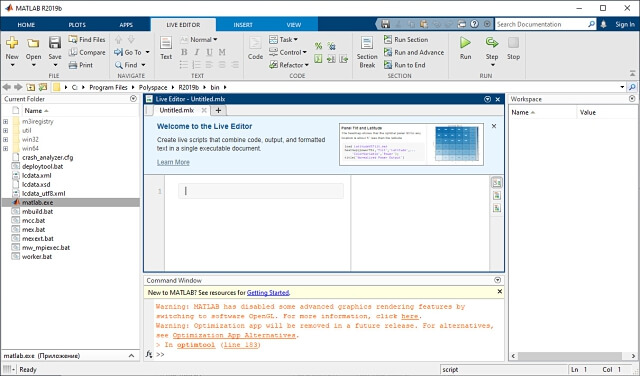
Task: Click the Compare files button
Action: tap(87, 52)
